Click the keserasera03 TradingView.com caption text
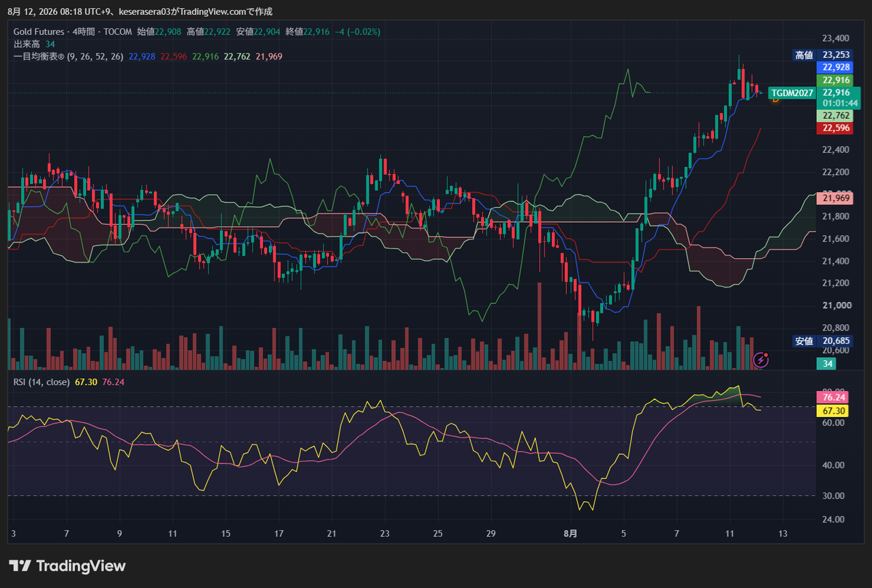The width and height of the screenshot is (872, 588). coord(196,12)
